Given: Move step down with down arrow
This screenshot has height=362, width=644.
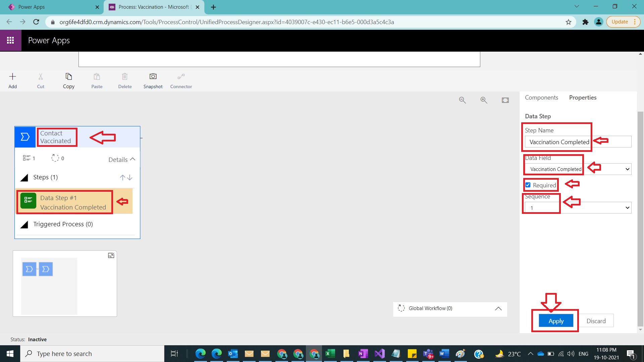Looking at the screenshot, I should (x=130, y=178).
